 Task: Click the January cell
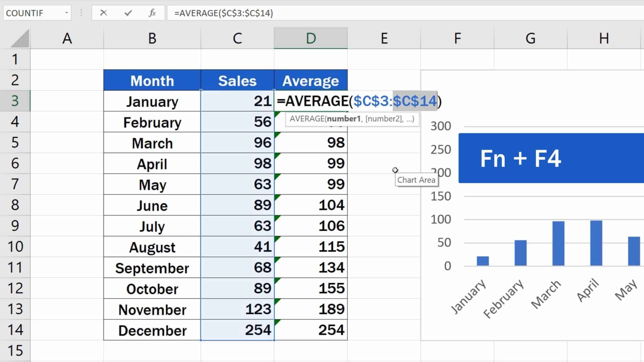152,101
